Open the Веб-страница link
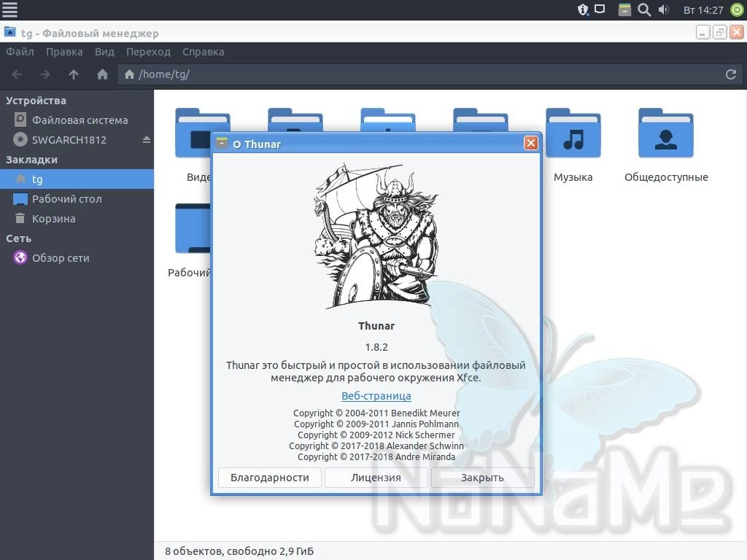The width and height of the screenshot is (747, 560). [376, 396]
